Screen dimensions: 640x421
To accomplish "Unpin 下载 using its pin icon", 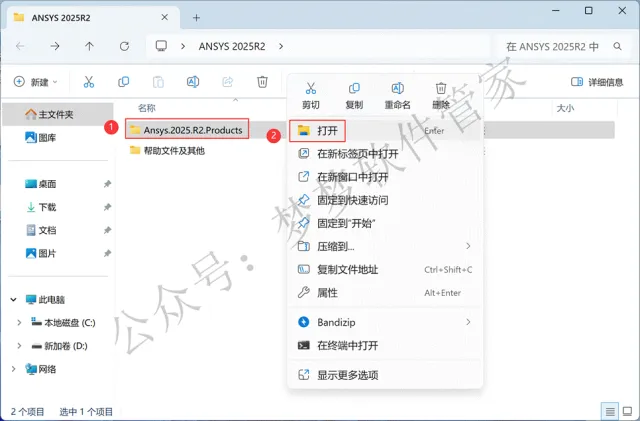I will (x=107, y=207).
